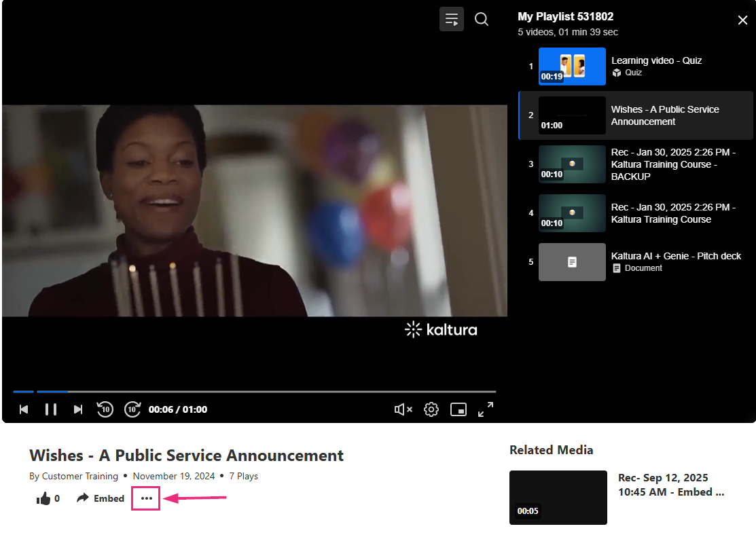Open Kaltura AI + Genie - Pitch deck

tap(636, 261)
